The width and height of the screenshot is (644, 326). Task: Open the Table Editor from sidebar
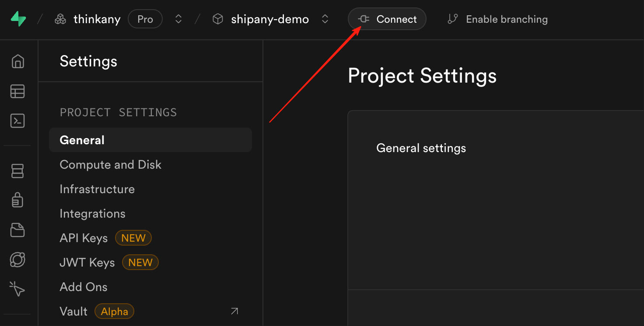tap(17, 91)
